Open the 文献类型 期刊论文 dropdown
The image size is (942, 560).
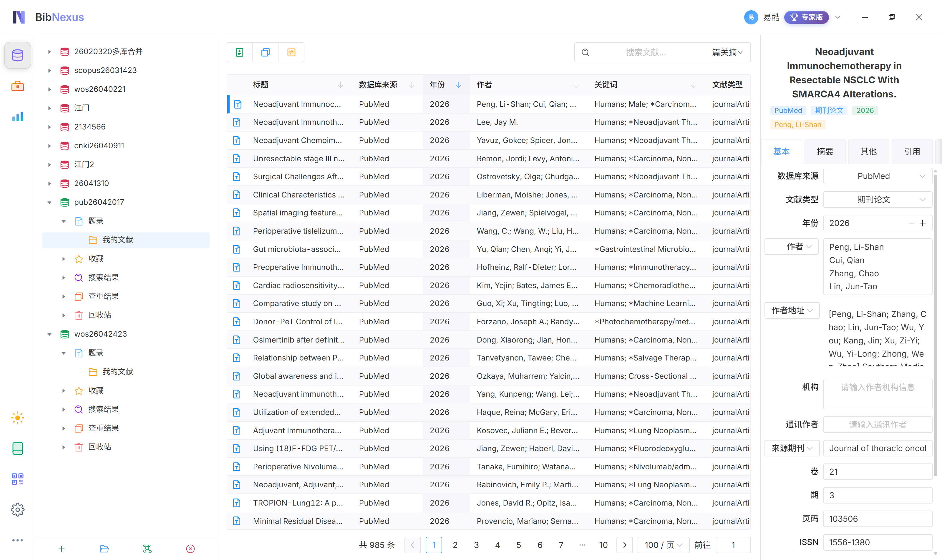(x=878, y=200)
